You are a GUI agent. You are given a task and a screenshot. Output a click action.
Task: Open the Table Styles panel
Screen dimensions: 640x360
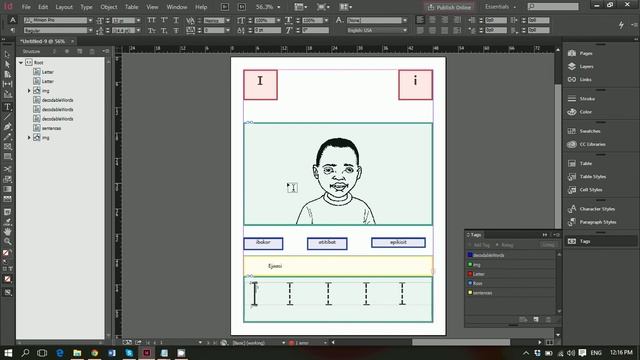pos(588,176)
